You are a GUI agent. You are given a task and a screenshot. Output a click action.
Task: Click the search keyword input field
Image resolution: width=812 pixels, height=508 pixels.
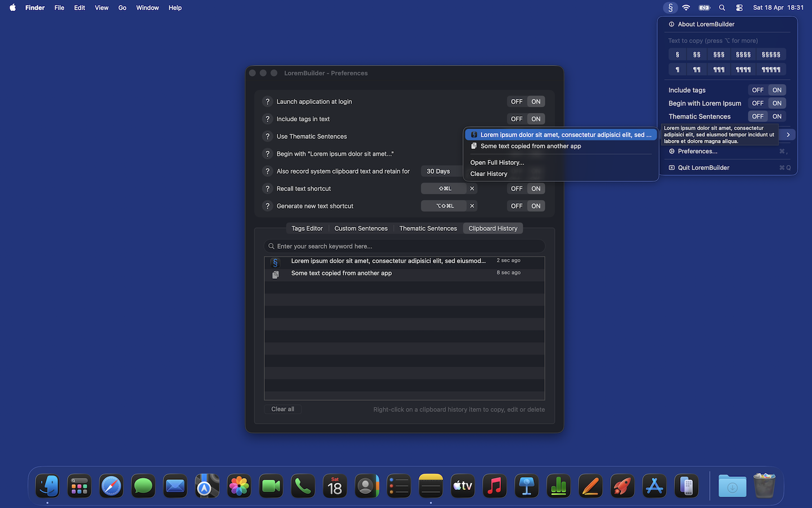point(404,246)
